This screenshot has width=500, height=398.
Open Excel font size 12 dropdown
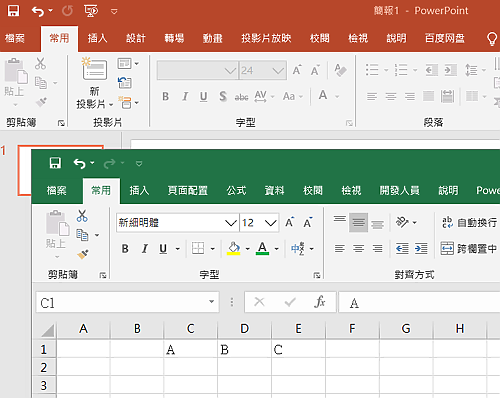pyautogui.click(x=271, y=223)
